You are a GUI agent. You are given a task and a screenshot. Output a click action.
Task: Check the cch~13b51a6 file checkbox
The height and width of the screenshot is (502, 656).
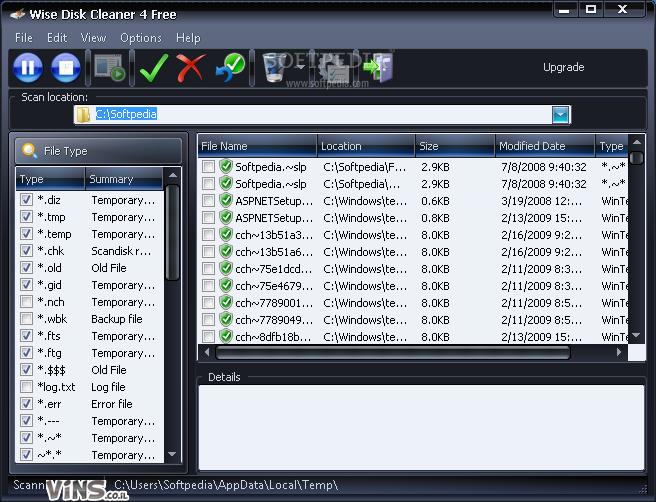pos(208,252)
